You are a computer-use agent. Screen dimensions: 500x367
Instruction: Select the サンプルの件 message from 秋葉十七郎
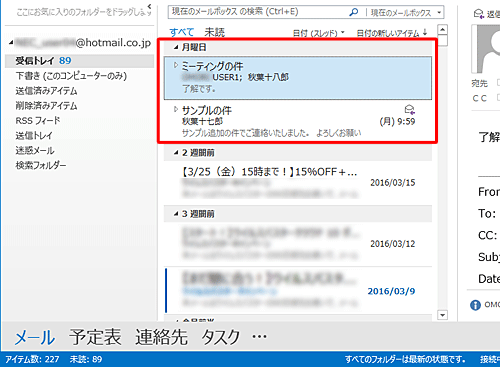click(x=298, y=121)
